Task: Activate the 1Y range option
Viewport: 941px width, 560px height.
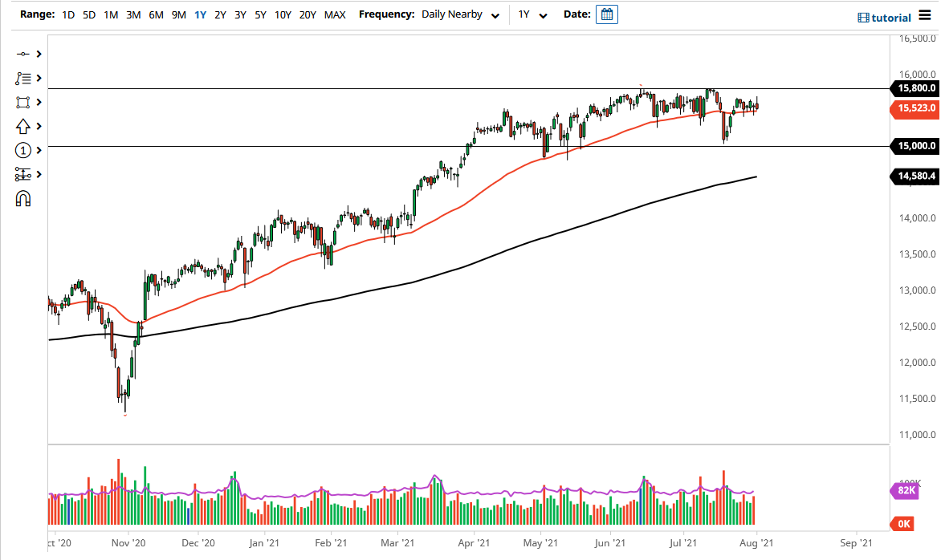Action: click(x=200, y=14)
